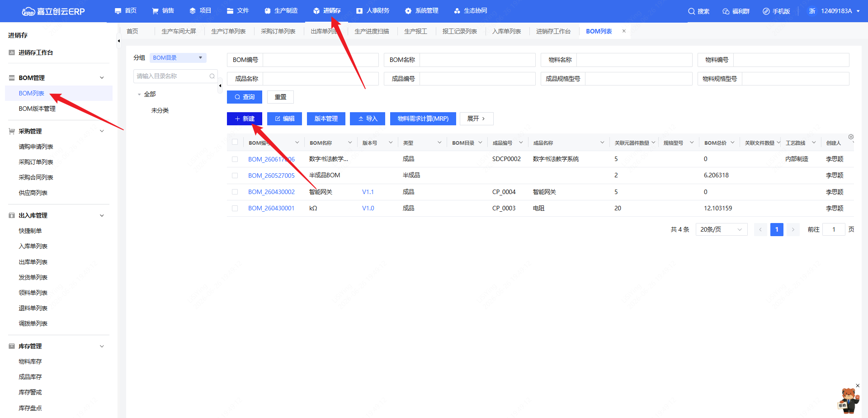
Task: Click the 首页 top navigation item
Action: click(x=126, y=11)
